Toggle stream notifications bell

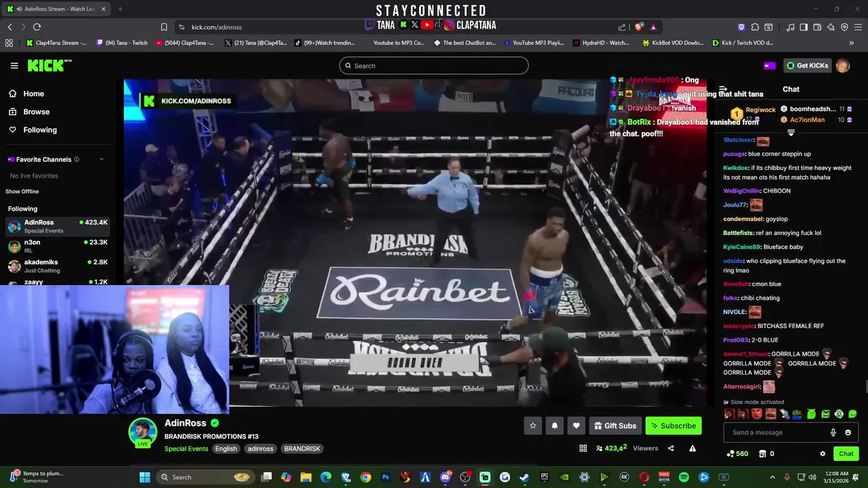555,426
